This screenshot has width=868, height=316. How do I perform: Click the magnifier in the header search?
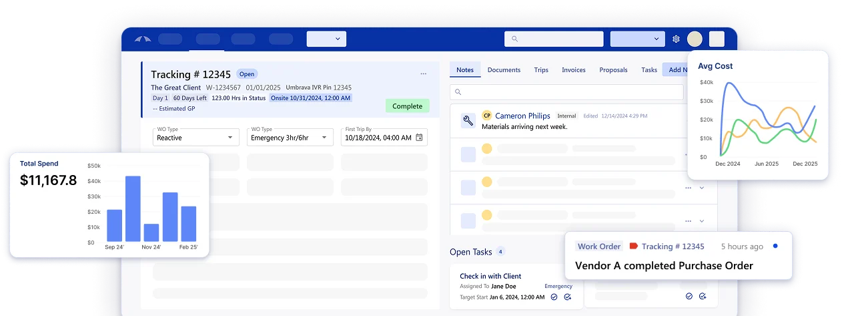tap(514, 39)
